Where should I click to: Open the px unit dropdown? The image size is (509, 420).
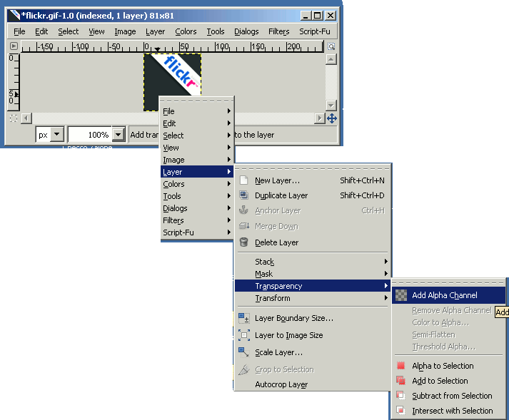(x=57, y=134)
